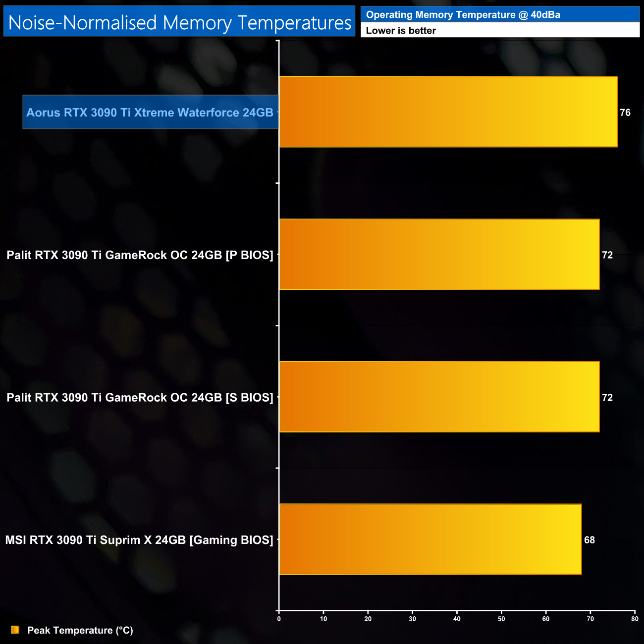This screenshot has height=644, width=644.
Task: Click the value 68 beside MSI bar
Action: coord(590,540)
